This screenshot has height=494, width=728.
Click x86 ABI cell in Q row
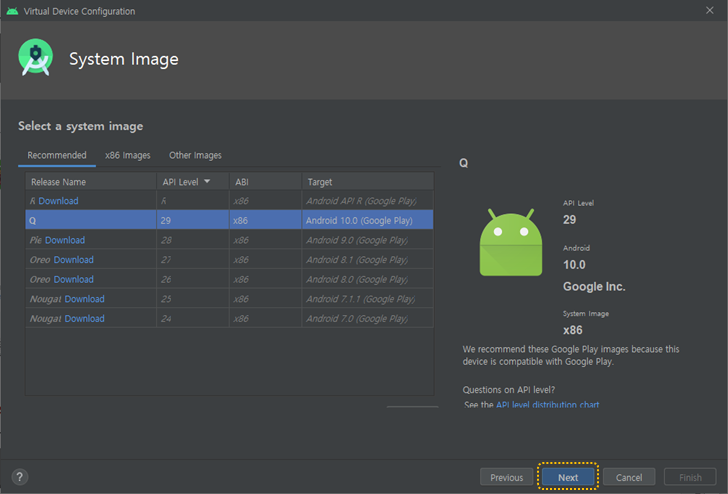pos(266,220)
